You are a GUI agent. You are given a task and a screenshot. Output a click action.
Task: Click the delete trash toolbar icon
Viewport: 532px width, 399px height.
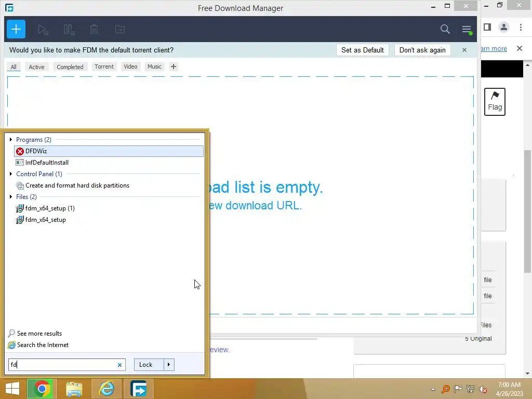(x=94, y=29)
